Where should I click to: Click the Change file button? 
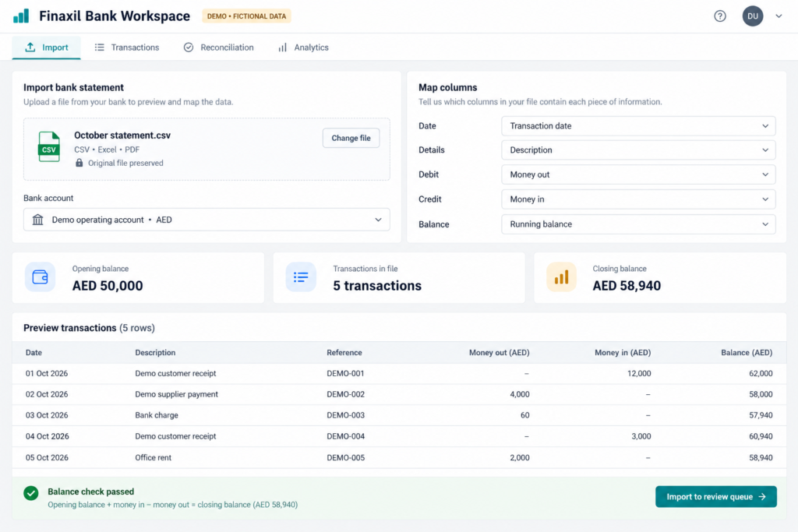[x=351, y=138]
